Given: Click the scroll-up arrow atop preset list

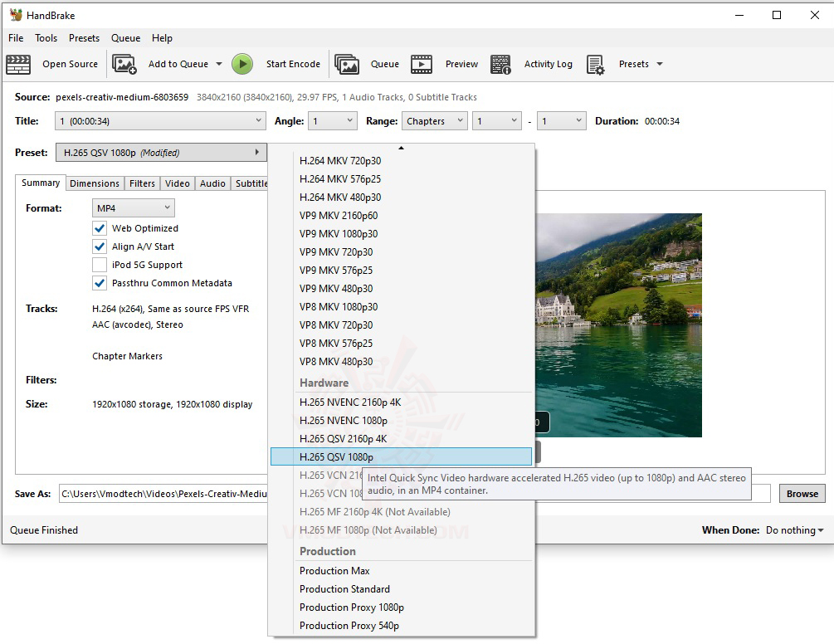Looking at the screenshot, I should click(401, 147).
